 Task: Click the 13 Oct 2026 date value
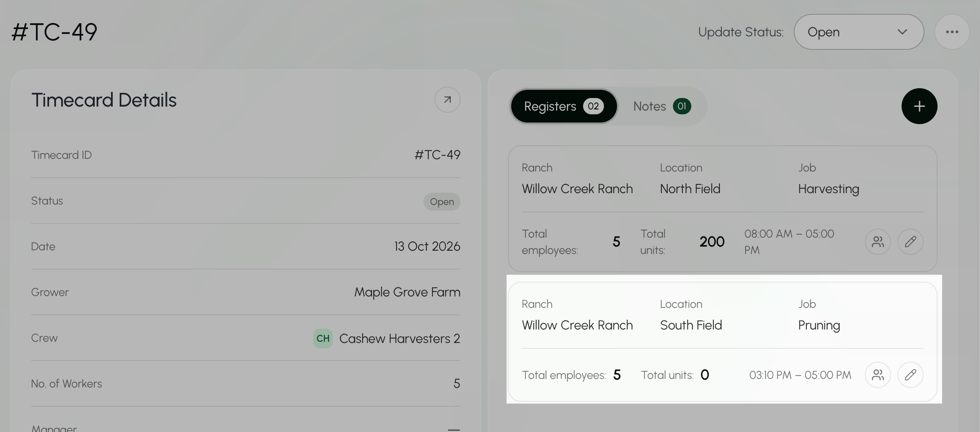(427, 246)
